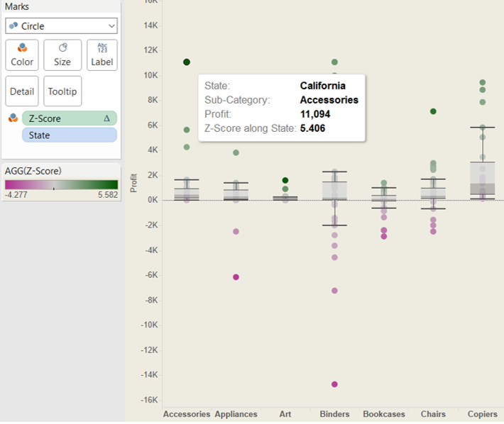The height and width of the screenshot is (424, 504).
Task: Click the Binders column header label
Action: (x=334, y=414)
